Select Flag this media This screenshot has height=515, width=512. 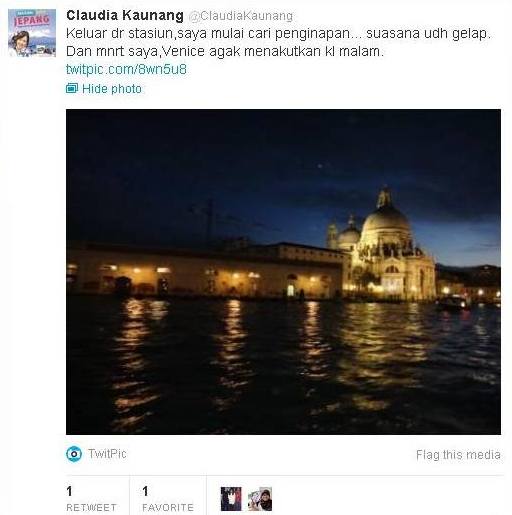pos(458,455)
